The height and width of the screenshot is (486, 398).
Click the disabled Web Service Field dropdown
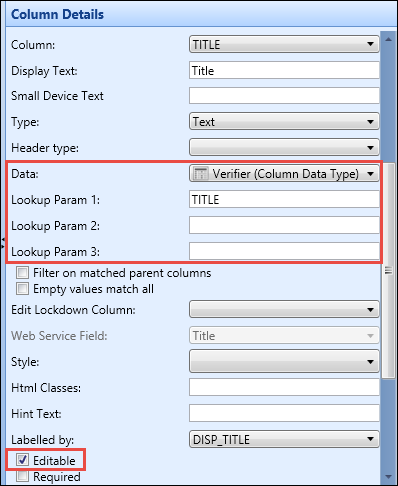[x=284, y=335]
